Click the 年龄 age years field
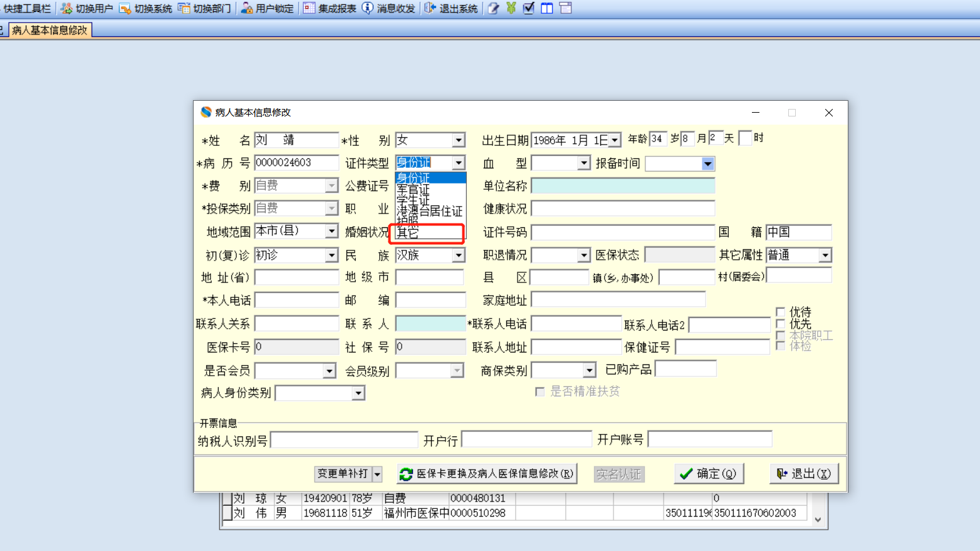 click(659, 138)
